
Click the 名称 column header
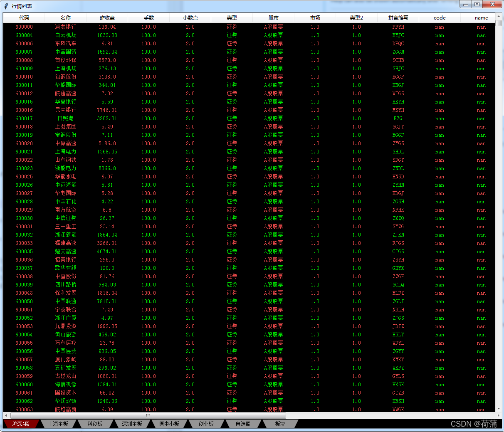[x=66, y=18]
